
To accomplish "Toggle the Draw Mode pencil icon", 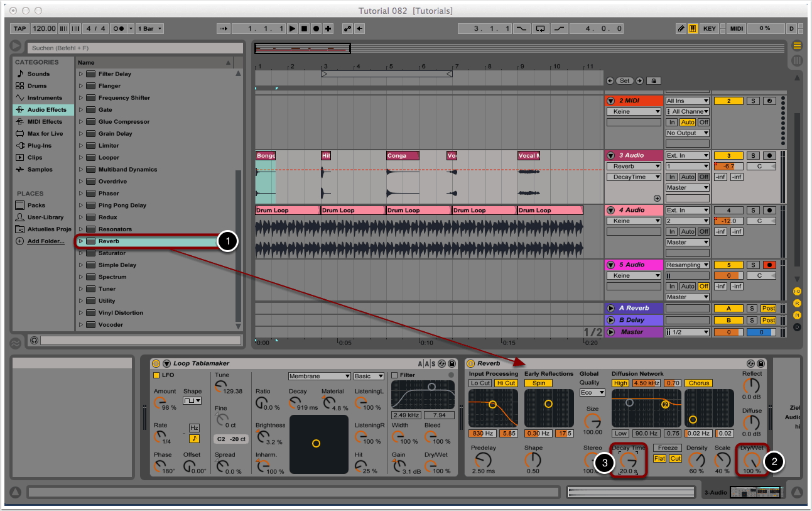I will point(681,29).
